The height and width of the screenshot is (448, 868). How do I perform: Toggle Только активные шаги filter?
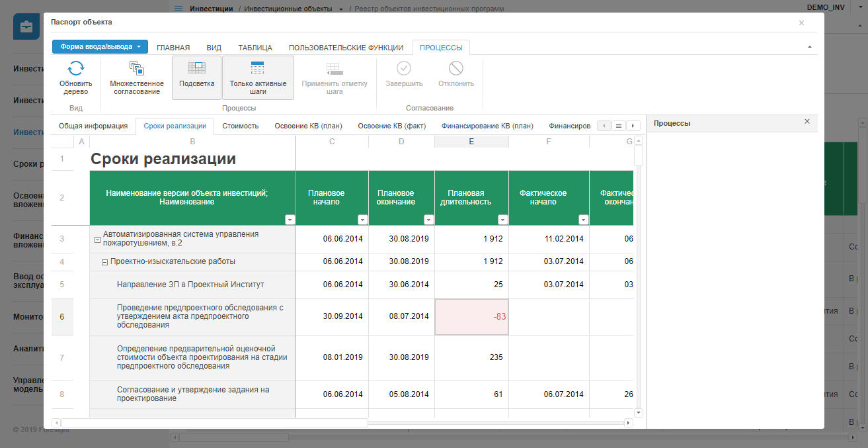(x=258, y=77)
